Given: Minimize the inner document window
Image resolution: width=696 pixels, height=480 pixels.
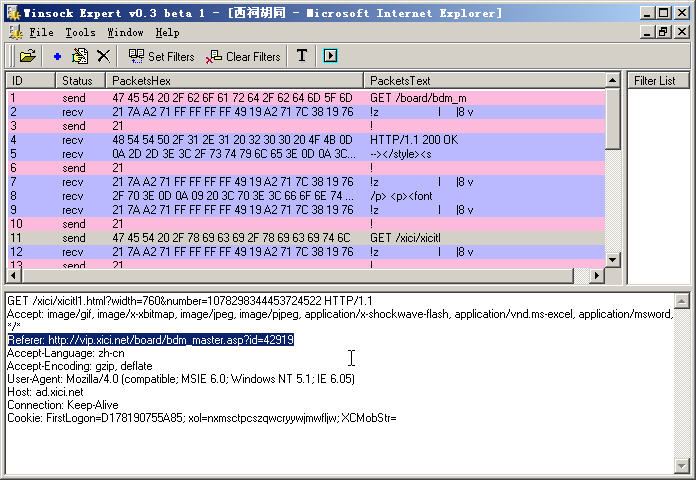Looking at the screenshot, I should [x=649, y=32].
